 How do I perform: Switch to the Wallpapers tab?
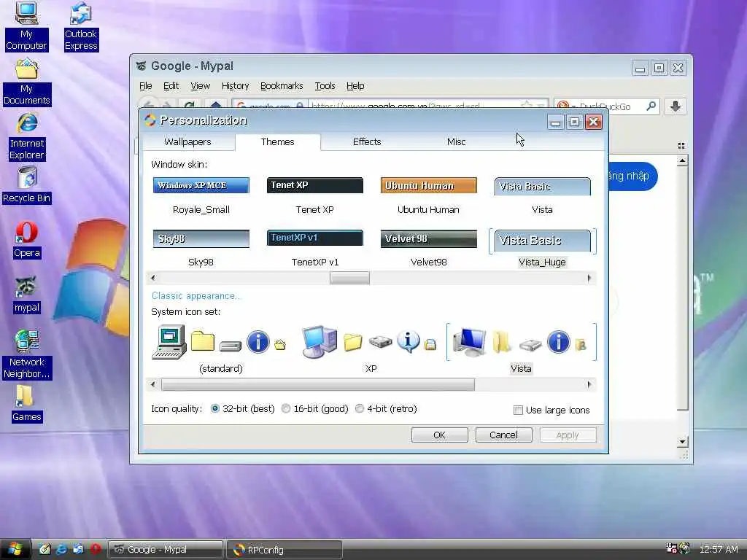pos(187,142)
